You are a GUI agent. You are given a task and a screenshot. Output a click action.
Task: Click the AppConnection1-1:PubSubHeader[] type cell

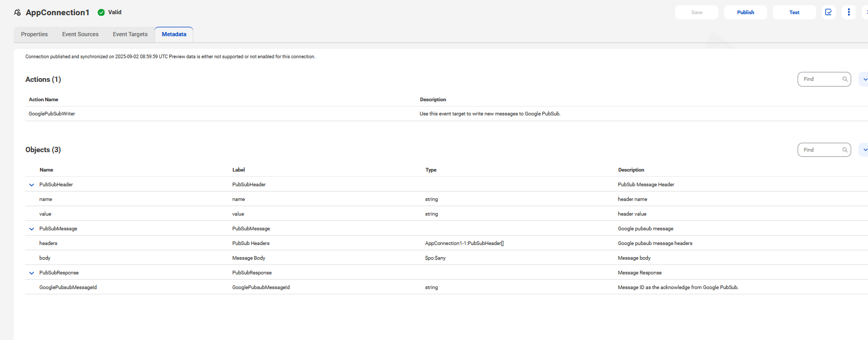tap(464, 243)
